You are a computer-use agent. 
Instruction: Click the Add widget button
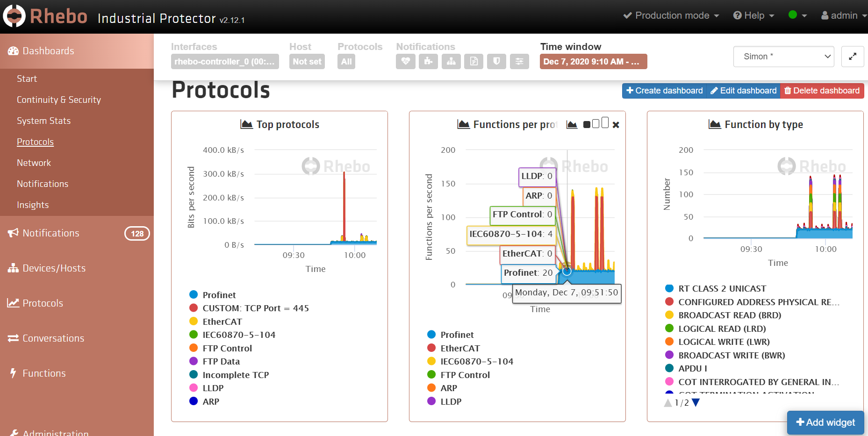click(x=825, y=422)
